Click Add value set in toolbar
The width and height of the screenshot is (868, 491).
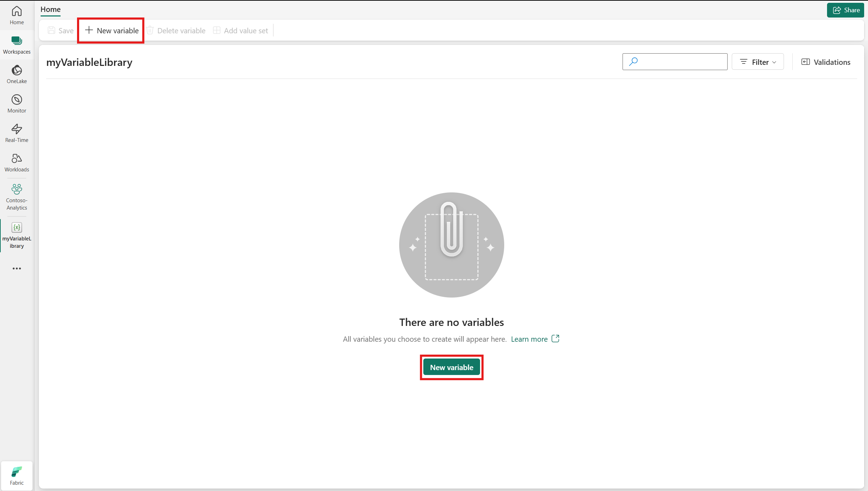point(241,30)
